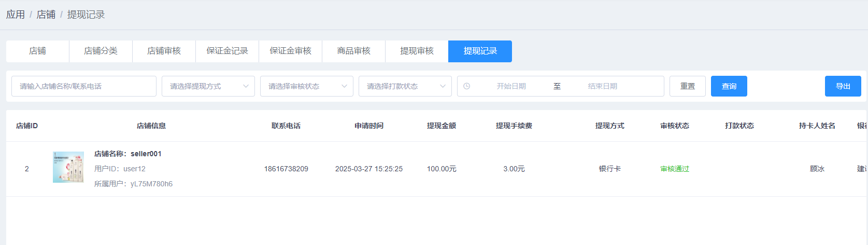This screenshot has height=245, width=868.
Task: Select the 保证金记录 tab
Action: tap(227, 51)
